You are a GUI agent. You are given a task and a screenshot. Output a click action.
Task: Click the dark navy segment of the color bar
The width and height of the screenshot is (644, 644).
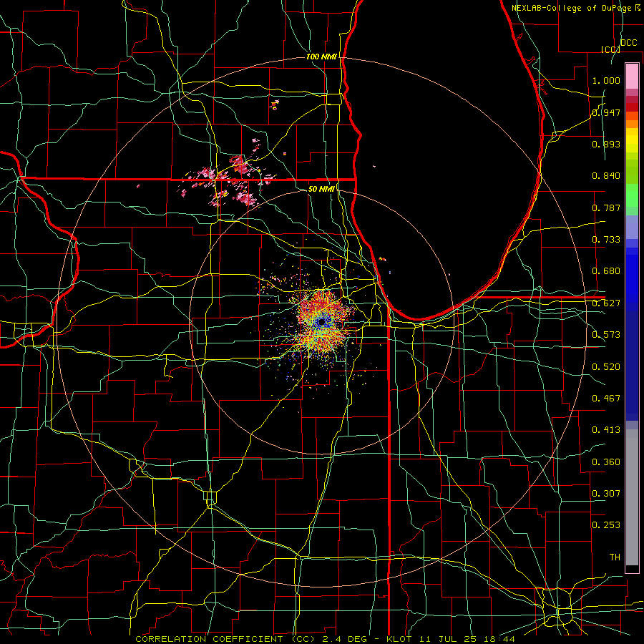click(632, 366)
